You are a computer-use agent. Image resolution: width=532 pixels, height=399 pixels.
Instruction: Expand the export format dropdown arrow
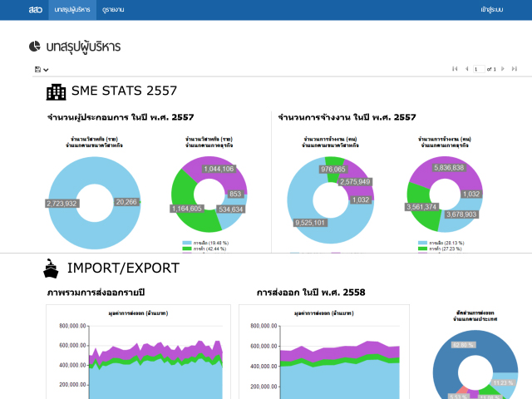tap(46, 70)
